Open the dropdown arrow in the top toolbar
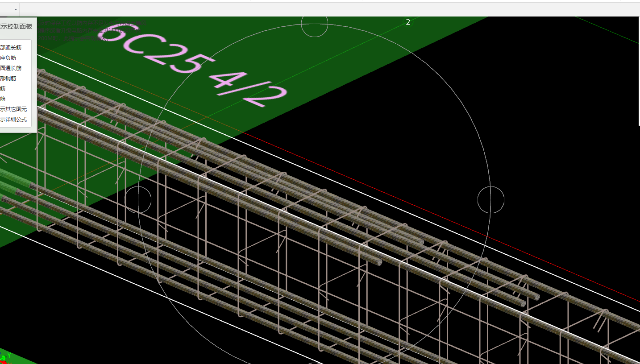The height and width of the screenshot is (364, 640). [16, 9]
